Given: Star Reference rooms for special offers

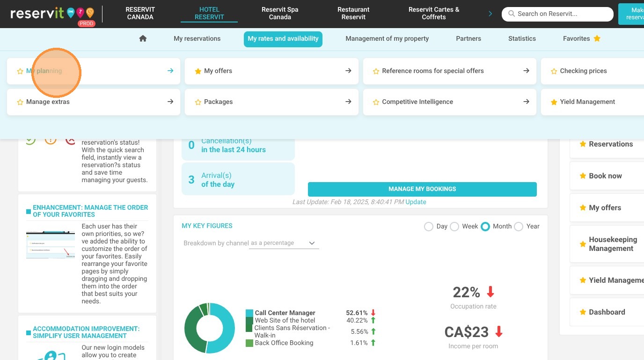Looking at the screenshot, I should tap(376, 71).
